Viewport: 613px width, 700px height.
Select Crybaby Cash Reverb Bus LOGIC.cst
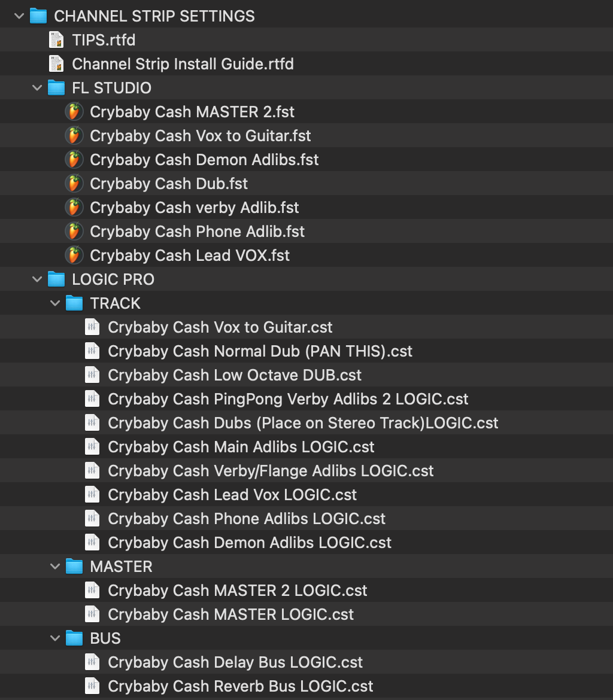tap(240, 686)
